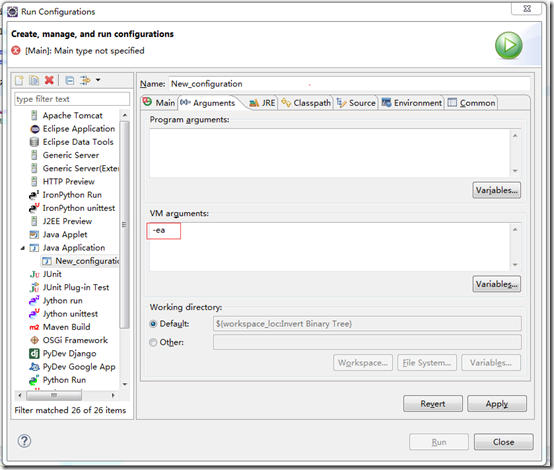The width and height of the screenshot is (554, 470).
Task: Click Program arguments scroll down arrow
Action: point(515,171)
